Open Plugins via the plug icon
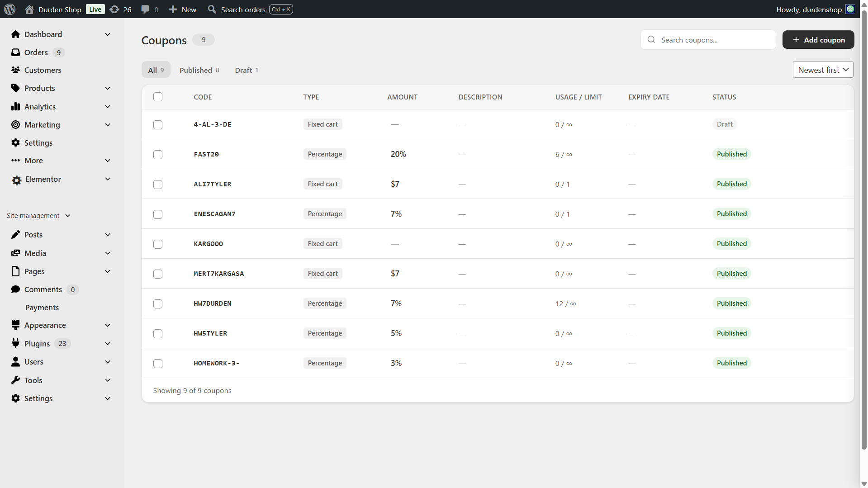 pos(16,343)
